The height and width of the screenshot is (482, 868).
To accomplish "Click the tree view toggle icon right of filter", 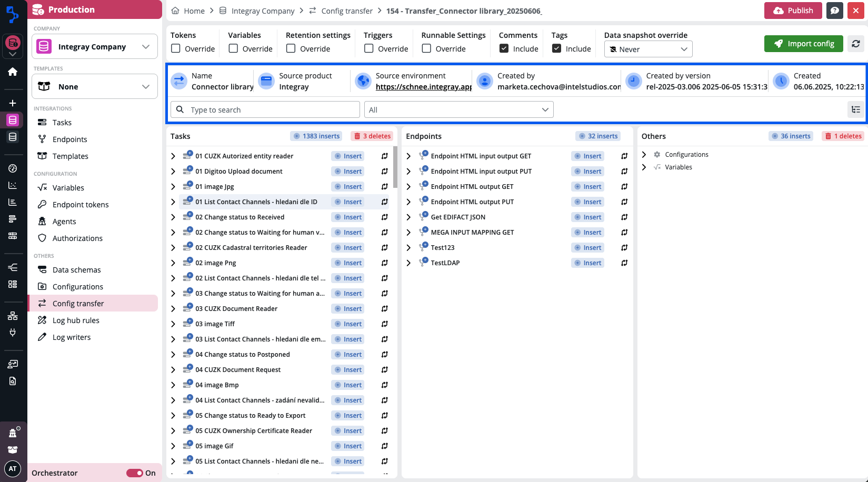I will pos(856,109).
